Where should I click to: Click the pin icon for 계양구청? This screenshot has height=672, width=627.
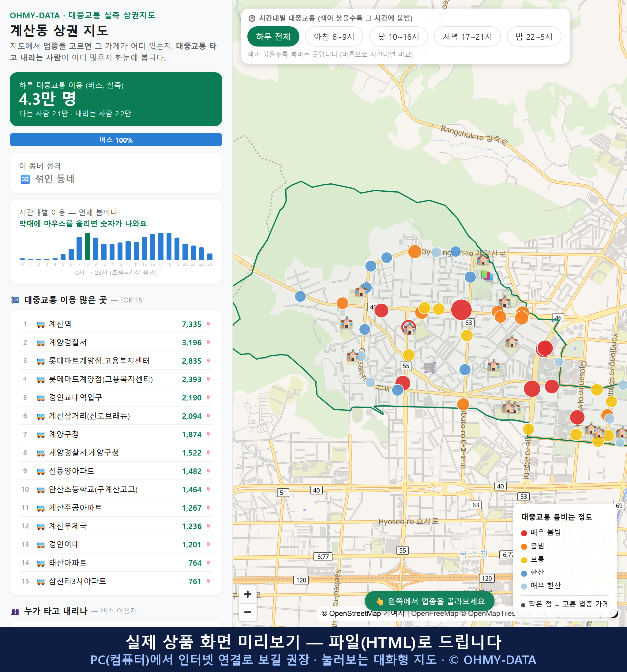tap(208, 434)
